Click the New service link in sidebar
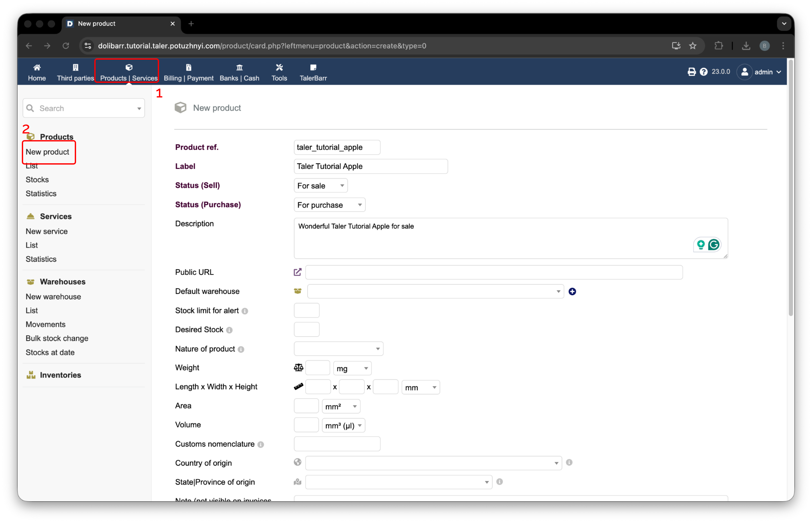This screenshot has height=523, width=812. pyautogui.click(x=47, y=231)
